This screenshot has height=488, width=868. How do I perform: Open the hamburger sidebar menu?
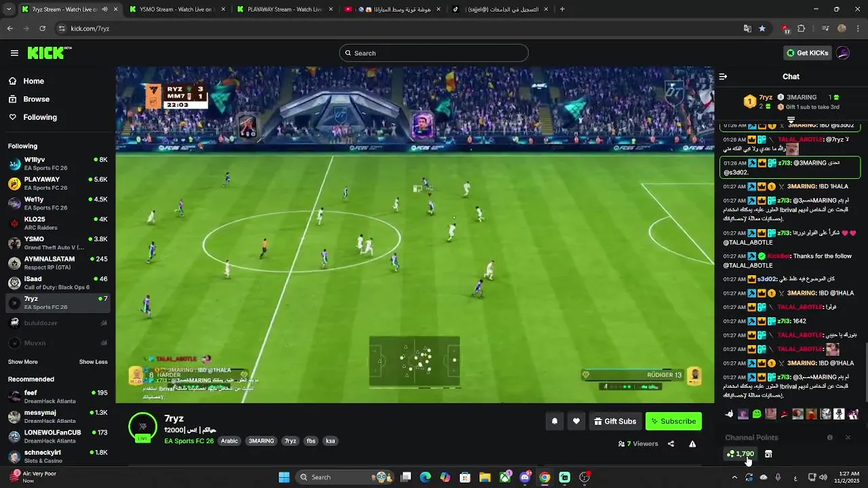click(x=14, y=53)
